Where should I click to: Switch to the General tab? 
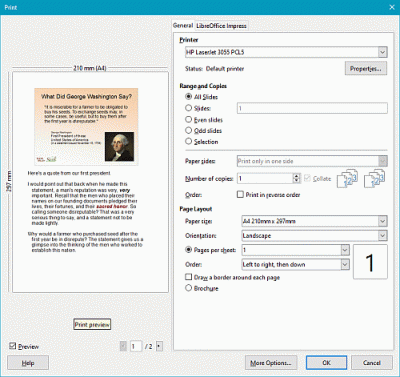(x=183, y=25)
